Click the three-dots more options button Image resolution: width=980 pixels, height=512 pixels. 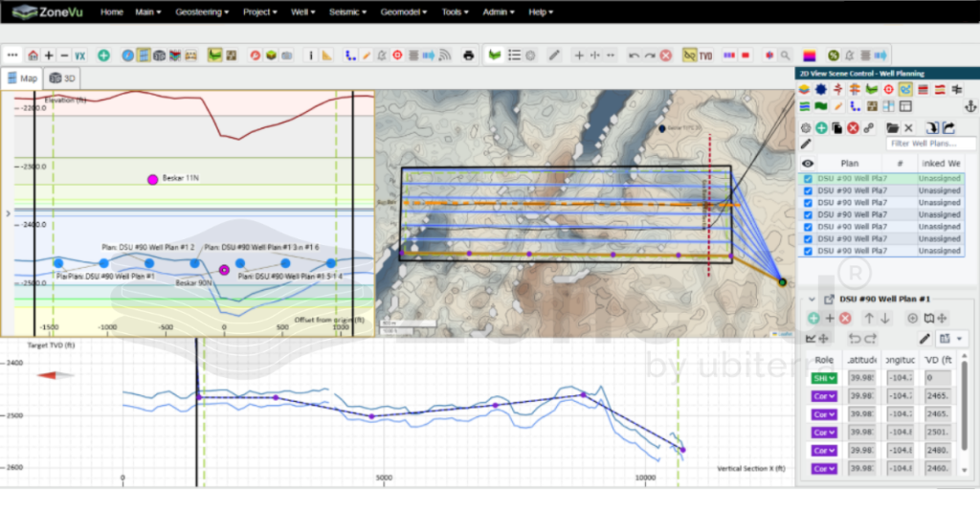11,56
